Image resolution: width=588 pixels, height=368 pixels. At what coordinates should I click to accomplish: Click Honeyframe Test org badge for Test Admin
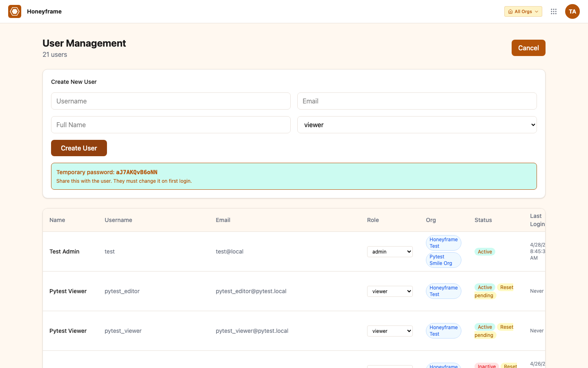coord(443,243)
